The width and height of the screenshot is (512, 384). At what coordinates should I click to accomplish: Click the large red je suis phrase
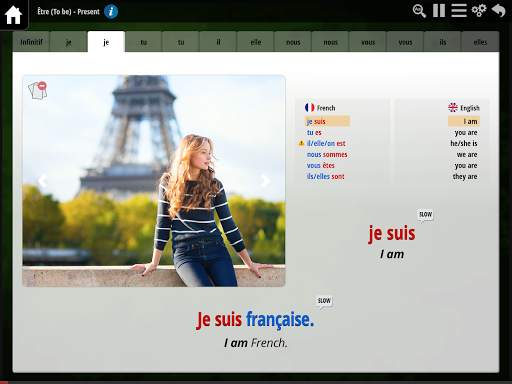click(x=392, y=234)
